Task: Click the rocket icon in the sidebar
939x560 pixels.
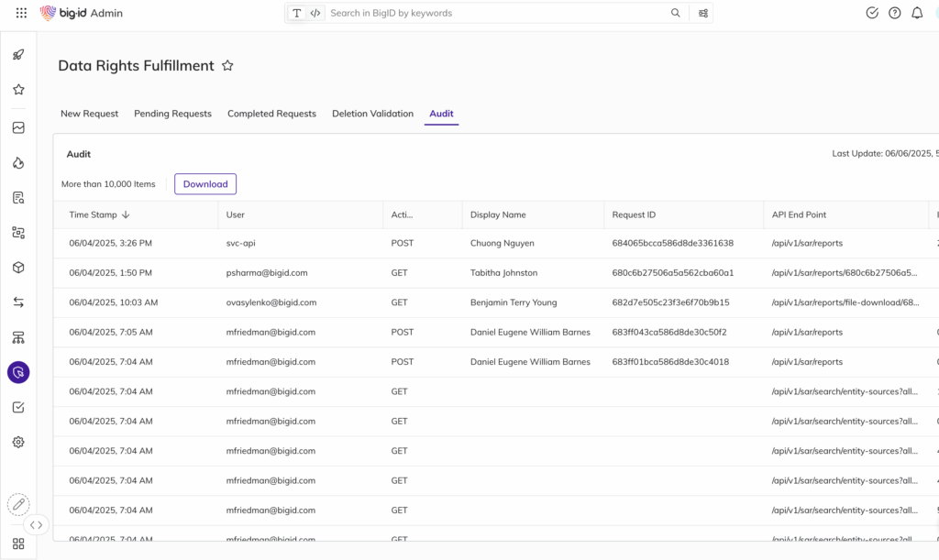Action: (x=18, y=55)
